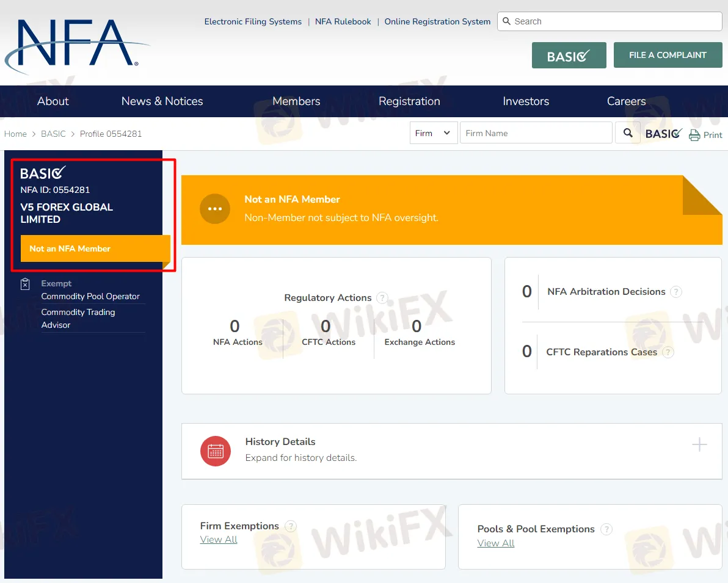Click the CFTC Reparations Cases help icon
The height and width of the screenshot is (583, 728).
(x=668, y=352)
